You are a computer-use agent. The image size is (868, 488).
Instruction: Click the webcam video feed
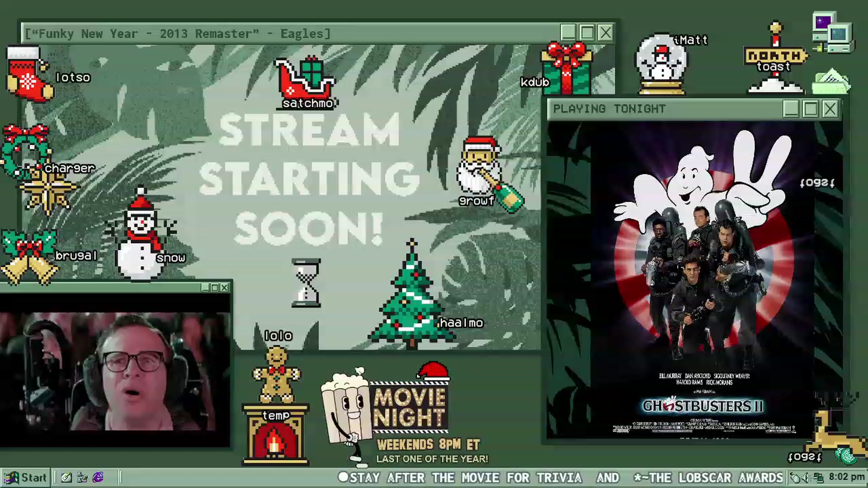coord(115,371)
